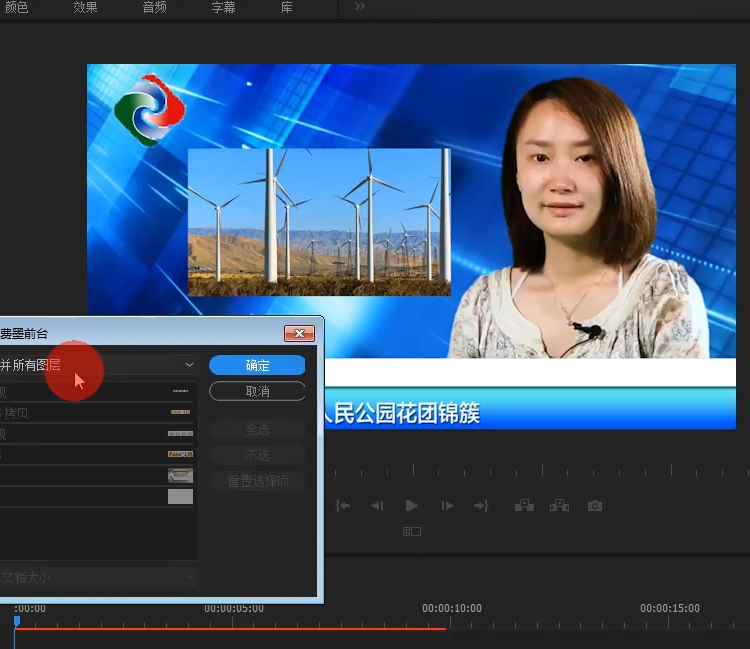Click the 确定 button
Viewport: 750px width, 649px height.
pyautogui.click(x=257, y=365)
